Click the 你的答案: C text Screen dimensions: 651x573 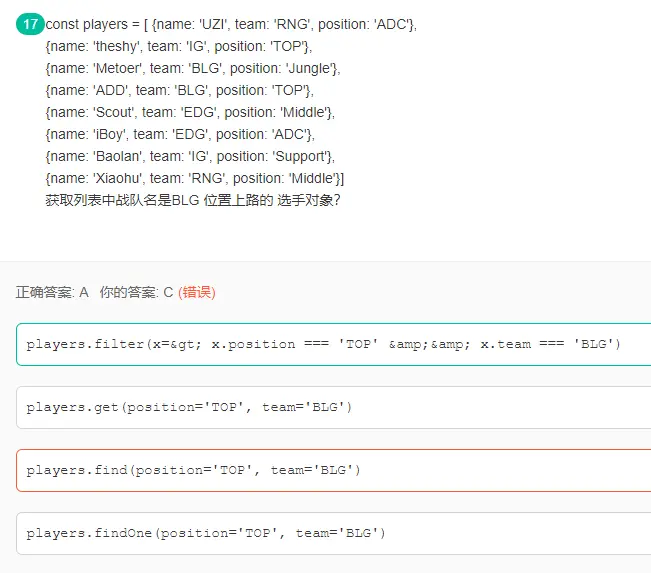click(136, 292)
